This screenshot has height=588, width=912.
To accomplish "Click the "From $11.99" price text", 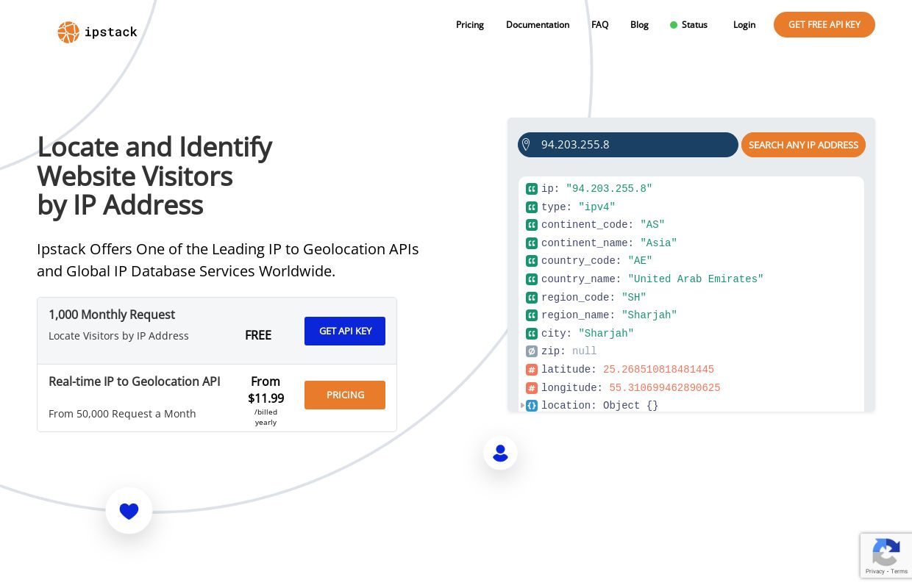I will [x=266, y=390].
